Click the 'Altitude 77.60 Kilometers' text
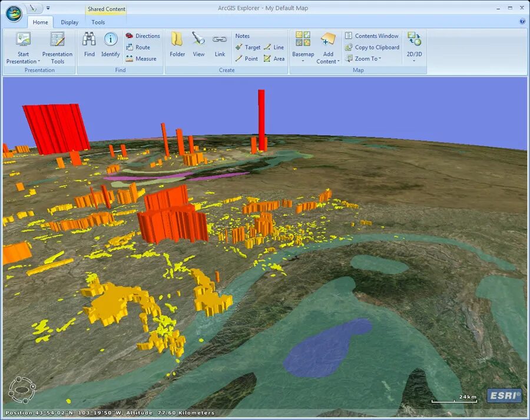This screenshot has height=420, width=530. point(170,413)
